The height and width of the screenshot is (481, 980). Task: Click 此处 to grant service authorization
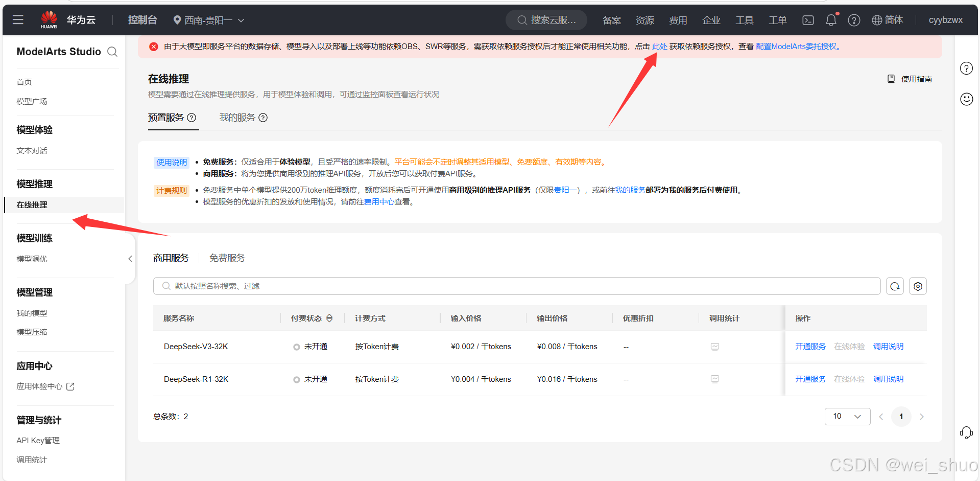pyautogui.click(x=659, y=47)
